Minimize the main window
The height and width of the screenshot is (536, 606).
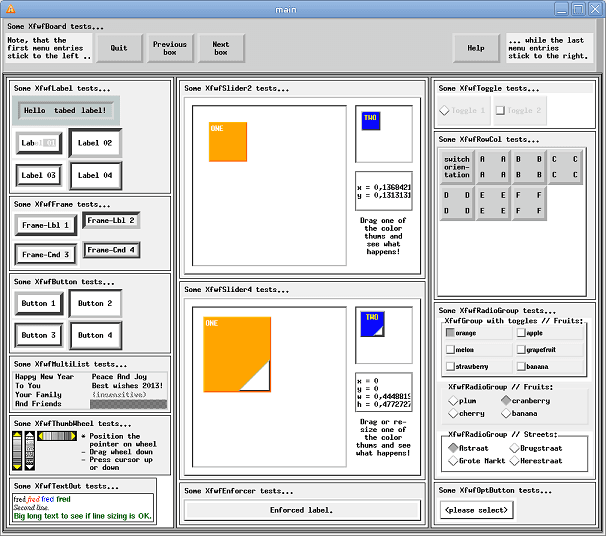[562, 9]
